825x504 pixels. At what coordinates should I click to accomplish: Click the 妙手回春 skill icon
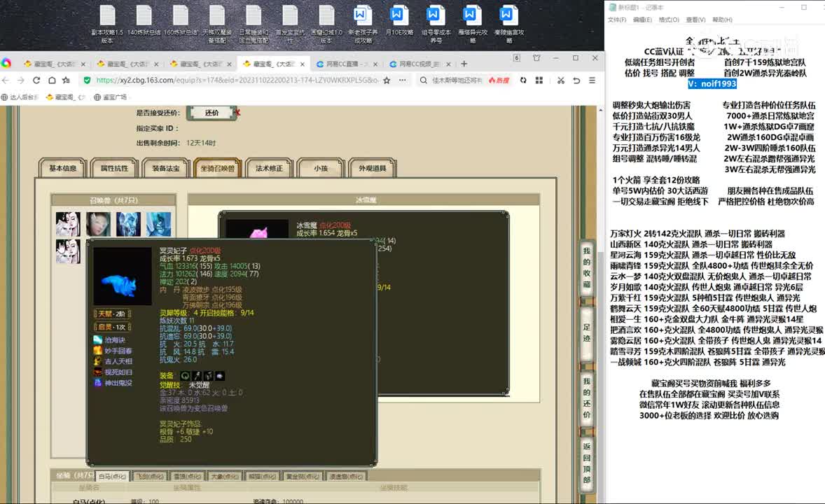98,351
